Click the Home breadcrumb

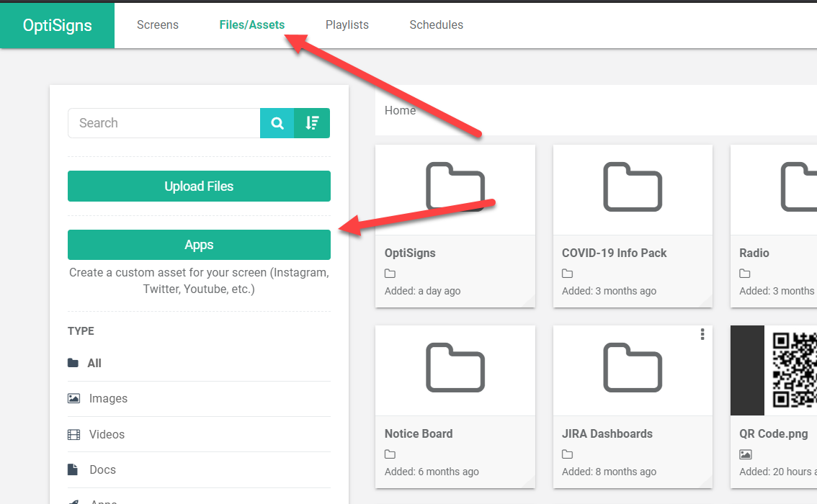[400, 110]
